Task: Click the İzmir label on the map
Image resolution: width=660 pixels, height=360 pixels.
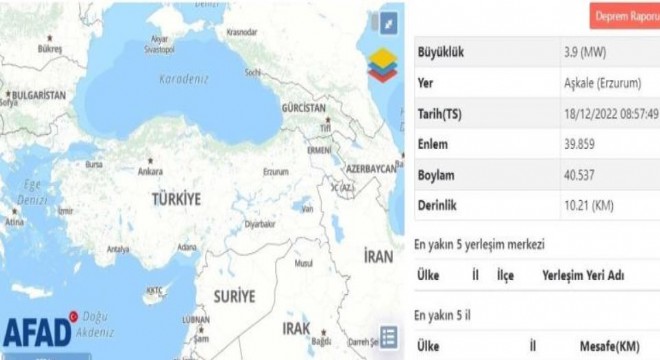Action: pyautogui.click(x=66, y=211)
